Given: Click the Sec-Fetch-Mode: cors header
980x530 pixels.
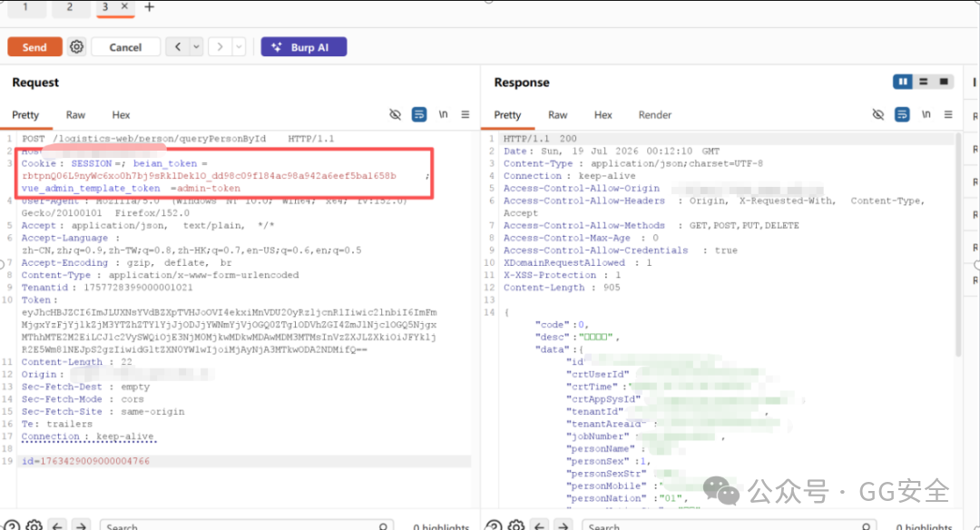Looking at the screenshot, I should (x=83, y=399).
